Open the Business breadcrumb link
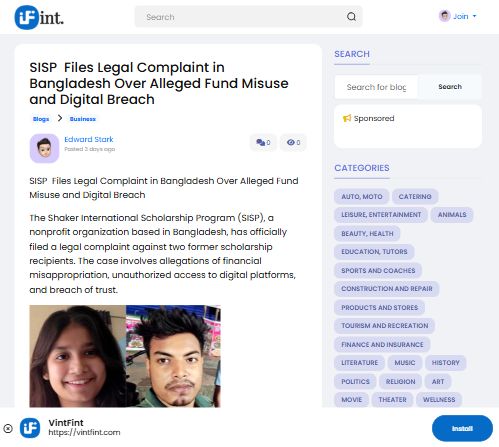This screenshot has height=447, width=499. [x=83, y=119]
